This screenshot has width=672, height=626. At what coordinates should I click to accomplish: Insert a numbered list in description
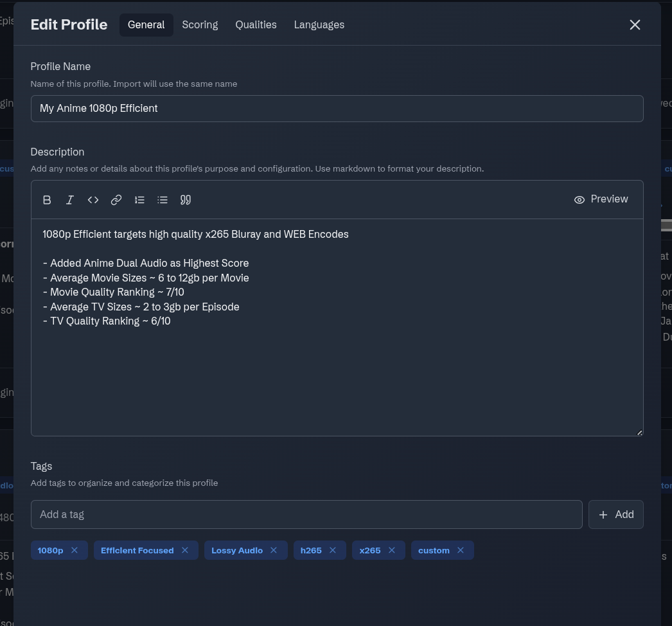(x=139, y=200)
